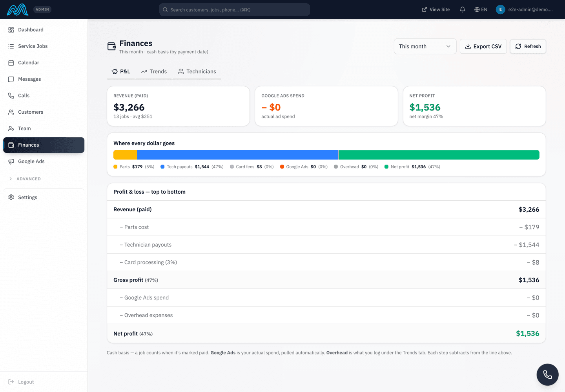Open Dashboard from the sidebar
The width and height of the screenshot is (565, 392).
coord(44,30)
